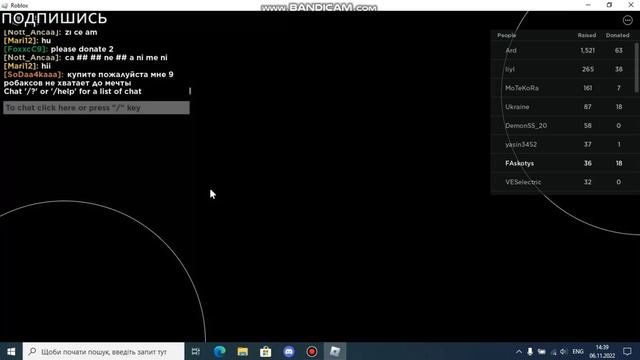The image size is (640, 360).
Task: Open Task View on the taskbar
Action: click(x=196, y=351)
